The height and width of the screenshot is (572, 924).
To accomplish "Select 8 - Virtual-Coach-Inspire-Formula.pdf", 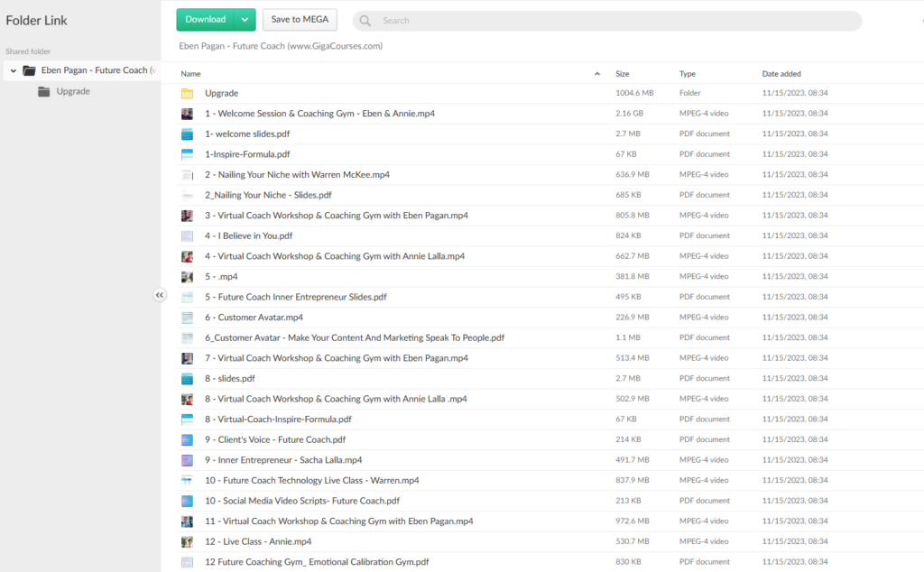I will pos(278,419).
